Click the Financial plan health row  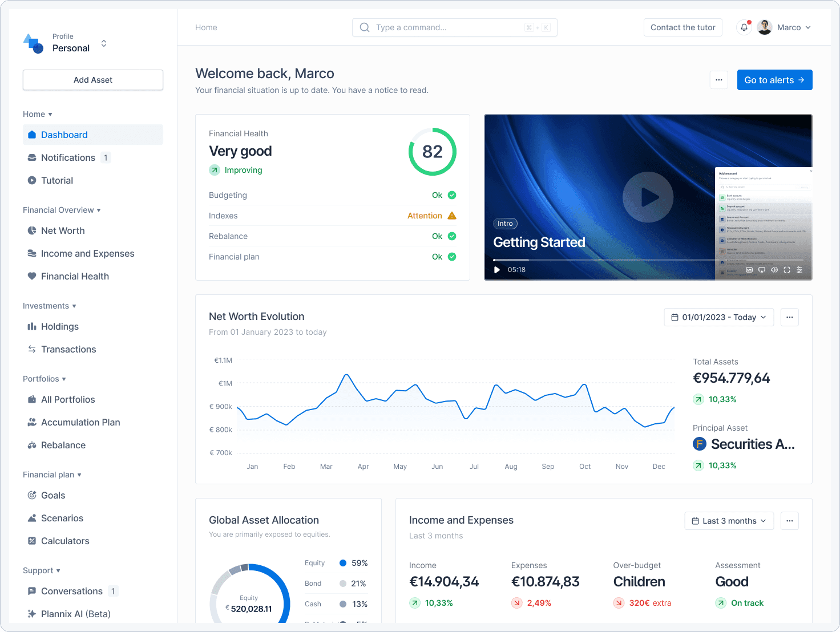point(333,257)
